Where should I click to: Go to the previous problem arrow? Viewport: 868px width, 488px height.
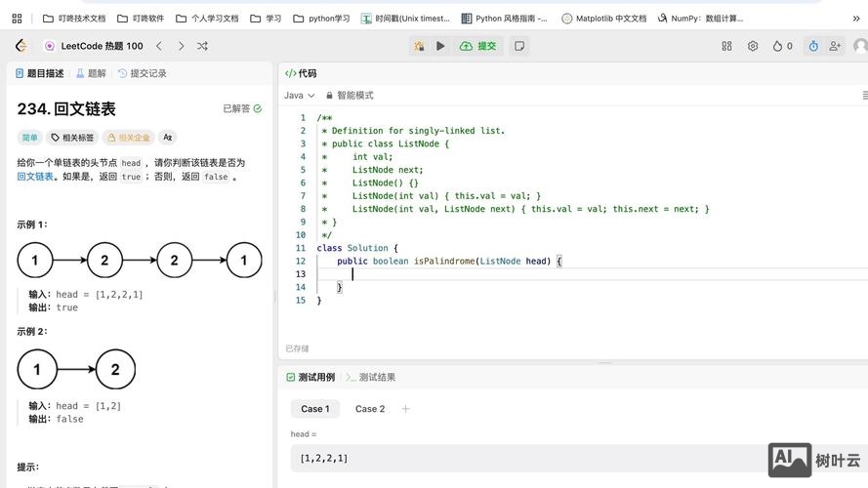(x=159, y=46)
